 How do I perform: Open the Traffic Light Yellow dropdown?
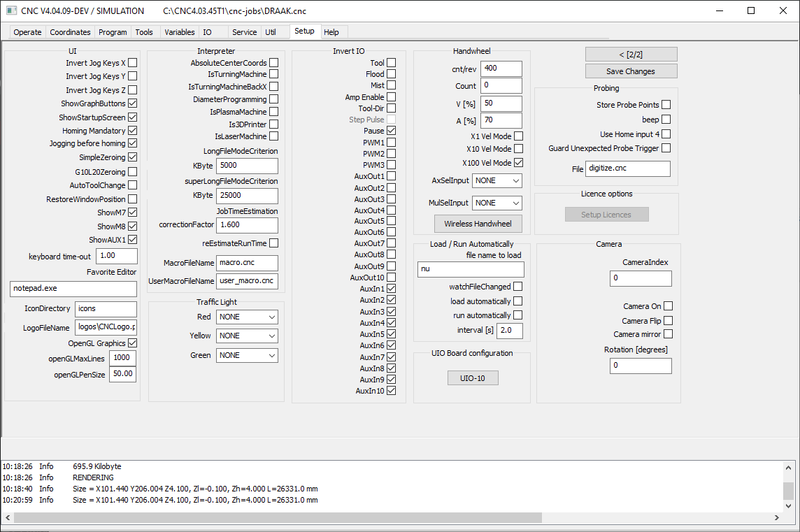pos(247,336)
